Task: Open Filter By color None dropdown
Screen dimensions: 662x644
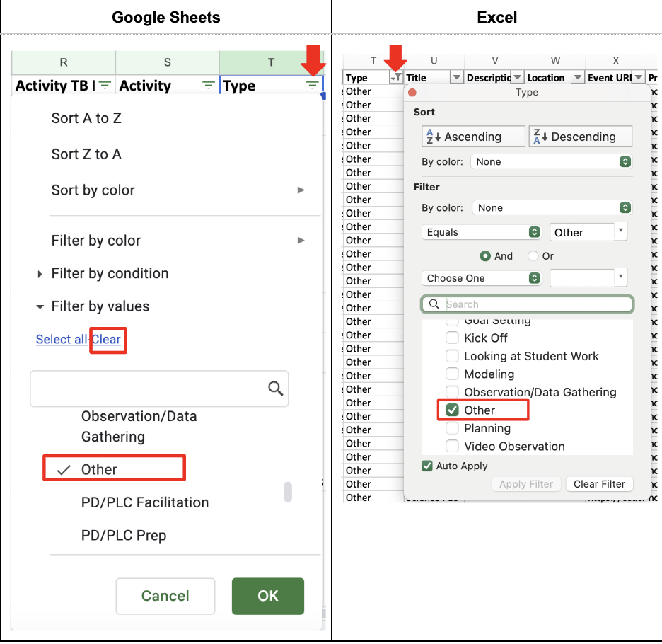Action: click(x=552, y=207)
